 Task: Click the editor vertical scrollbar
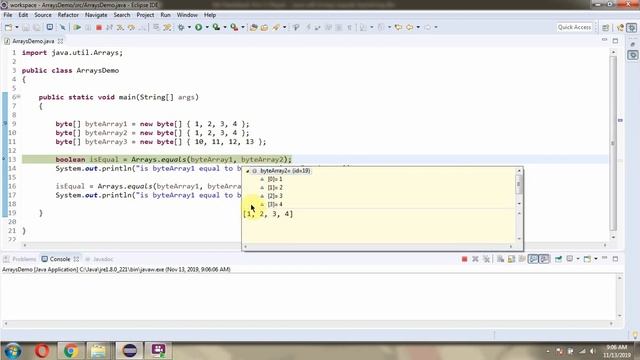tap(613, 144)
